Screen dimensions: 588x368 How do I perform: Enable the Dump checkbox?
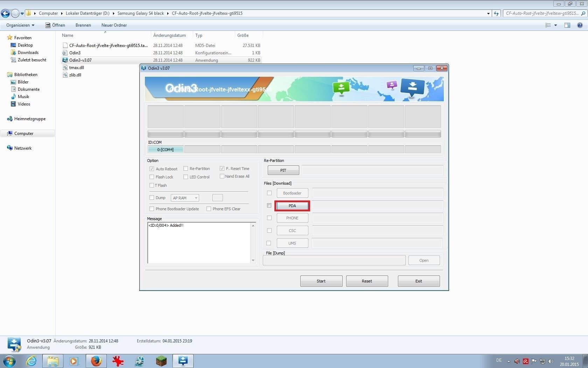point(152,198)
